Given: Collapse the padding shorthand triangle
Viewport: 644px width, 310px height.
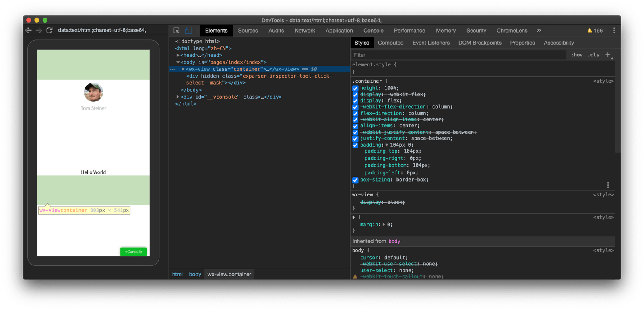Looking at the screenshot, I should 387,145.
